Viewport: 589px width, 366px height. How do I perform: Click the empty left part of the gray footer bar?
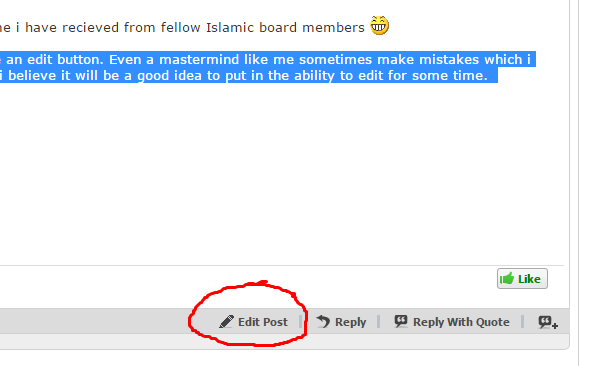[94, 321]
